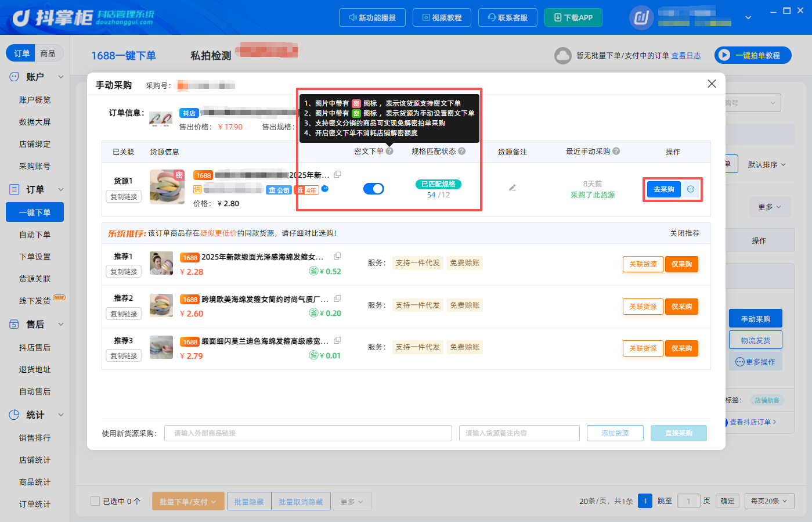Screen dimensions: 812x522
Task: Click 复制链接 under 货源1
Action: tap(124, 197)
